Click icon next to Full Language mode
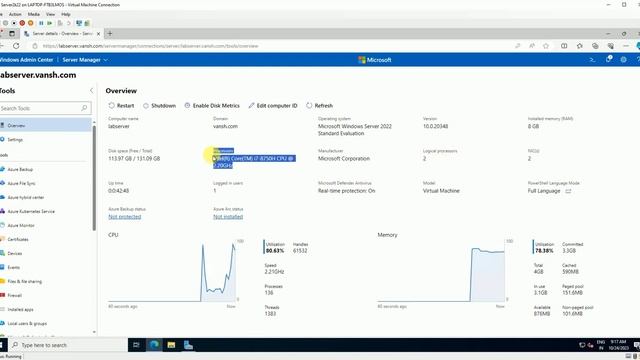Screen dimensions: 640x360 [x=568, y=191]
